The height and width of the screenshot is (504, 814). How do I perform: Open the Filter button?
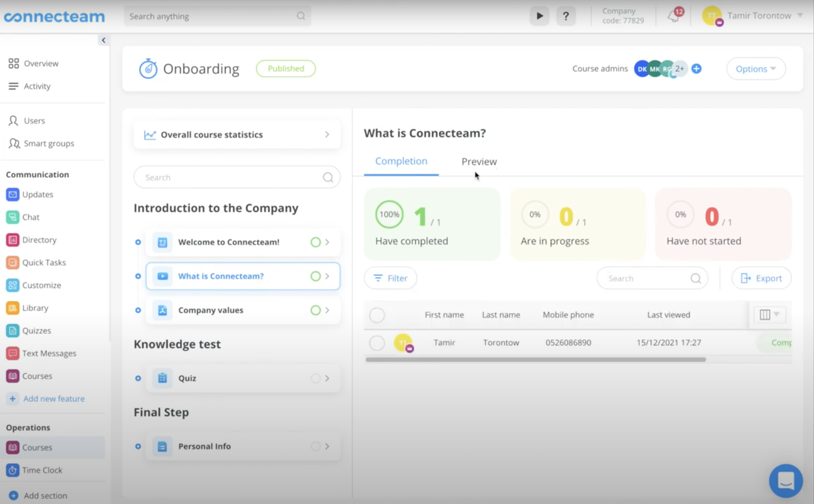[391, 278]
